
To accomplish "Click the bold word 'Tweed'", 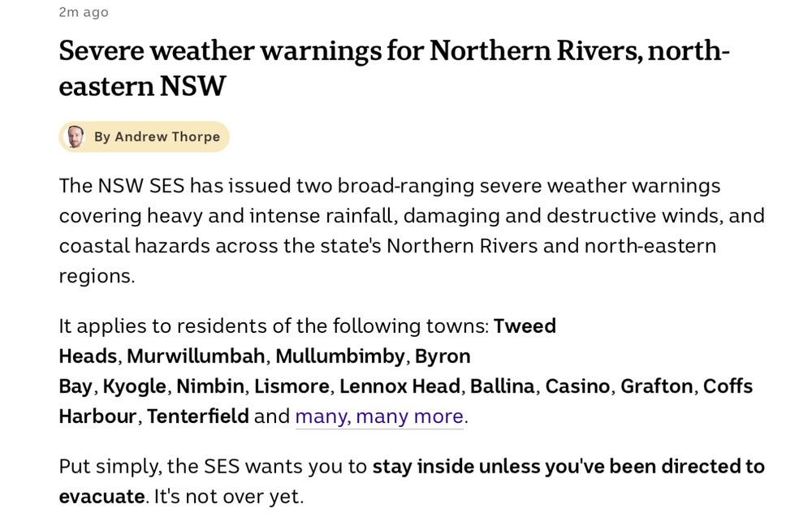I will (x=525, y=326).
